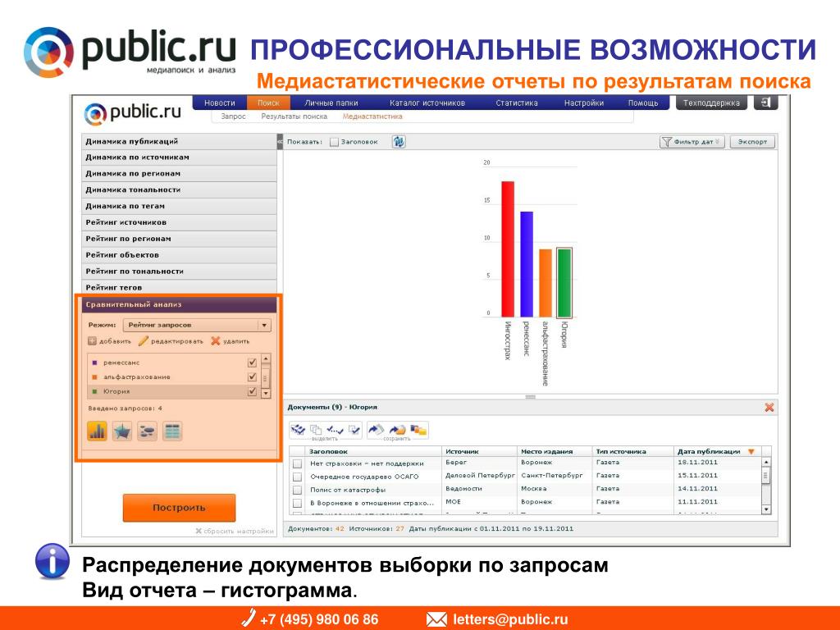The height and width of the screenshot is (630, 840).
Task: Click the blue 'ренессанс' bar in the chart
Action: pos(527,264)
